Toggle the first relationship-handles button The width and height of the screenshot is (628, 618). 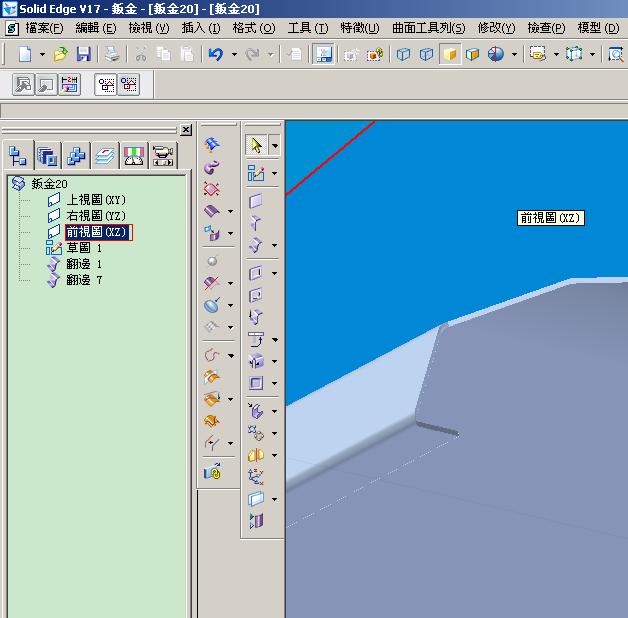[106, 84]
